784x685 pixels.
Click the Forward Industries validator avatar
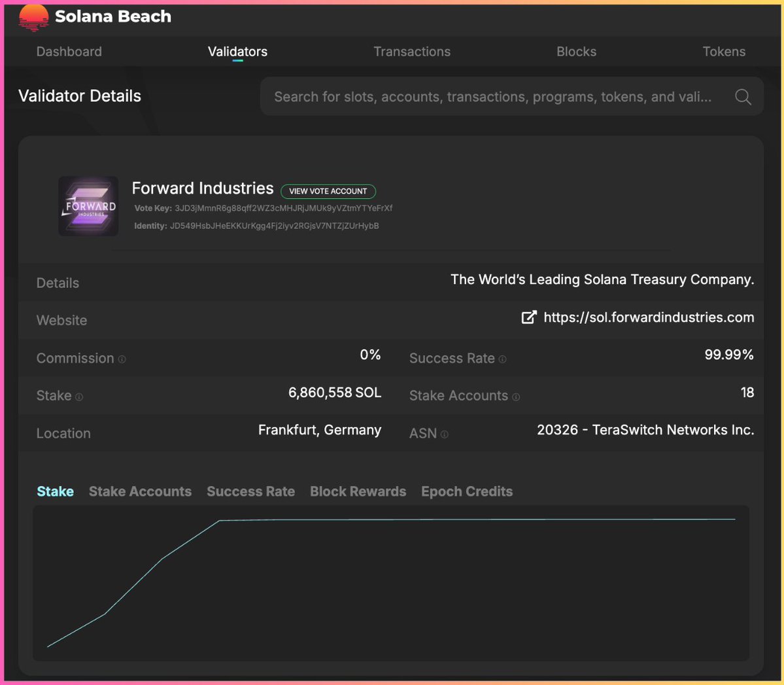(88, 205)
